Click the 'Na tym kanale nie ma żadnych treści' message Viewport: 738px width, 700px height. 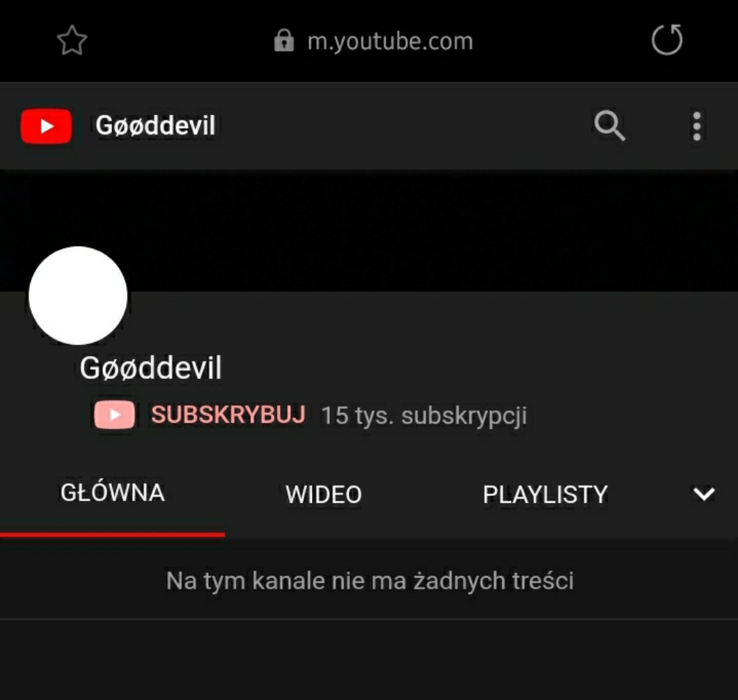pos(370,580)
